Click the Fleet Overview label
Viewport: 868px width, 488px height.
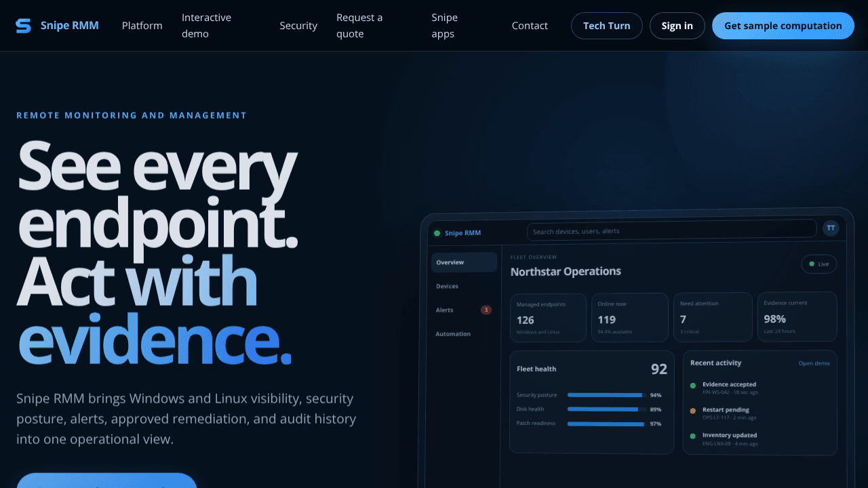click(x=534, y=258)
